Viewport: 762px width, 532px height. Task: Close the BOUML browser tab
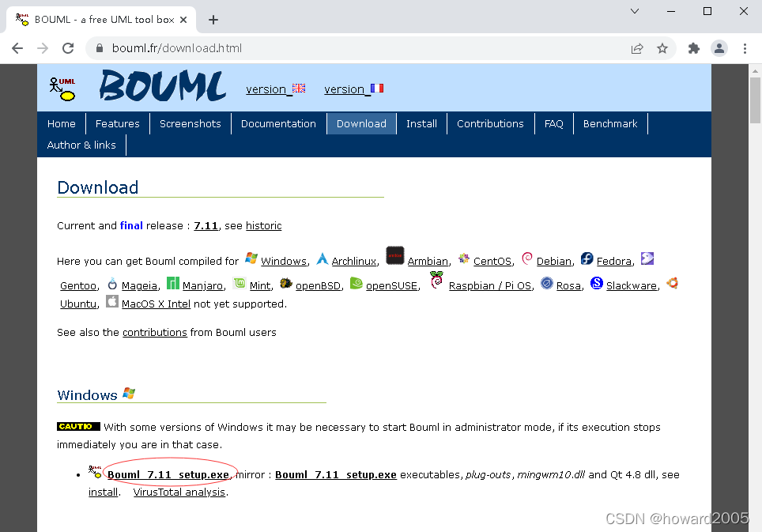(x=183, y=20)
